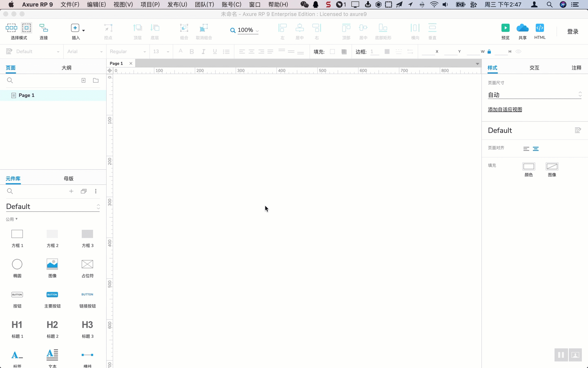Image resolution: width=588 pixels, height=368 pixels.
Task: Set page alignment to left
Action: (x=526, y=149)
